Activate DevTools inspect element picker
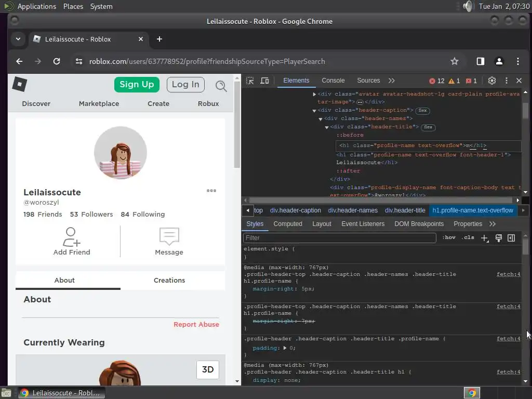 click(x=250, y=81)
